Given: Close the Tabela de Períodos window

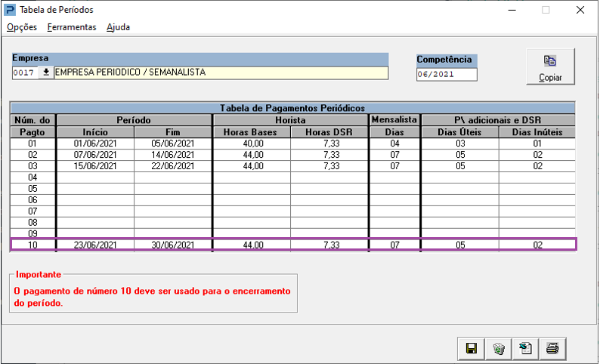Looking at the screenshot, I should (580, 11).
